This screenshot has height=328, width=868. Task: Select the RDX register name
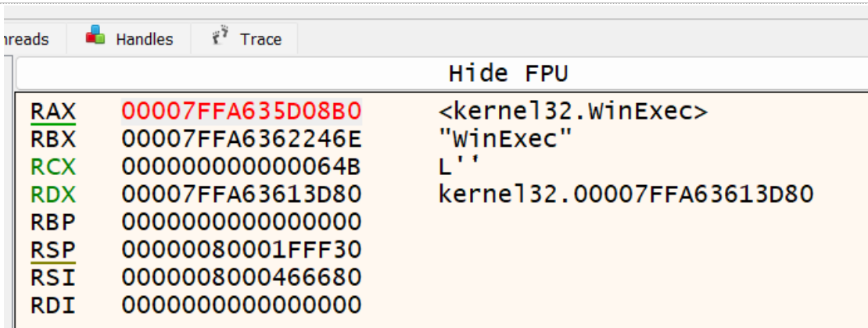[52, 194]
